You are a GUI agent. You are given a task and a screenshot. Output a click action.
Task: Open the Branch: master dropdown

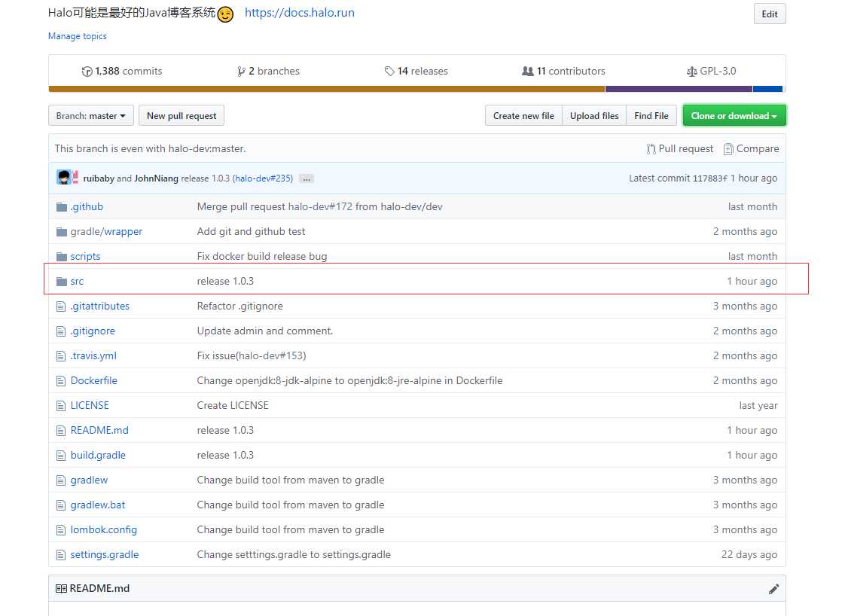pyautogui.click(x=91, y=115)
